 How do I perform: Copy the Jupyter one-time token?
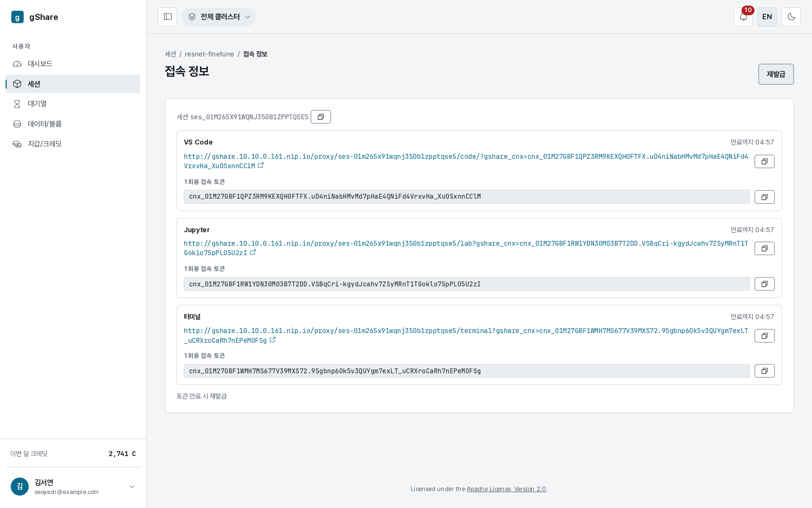(x=764, y=284)
